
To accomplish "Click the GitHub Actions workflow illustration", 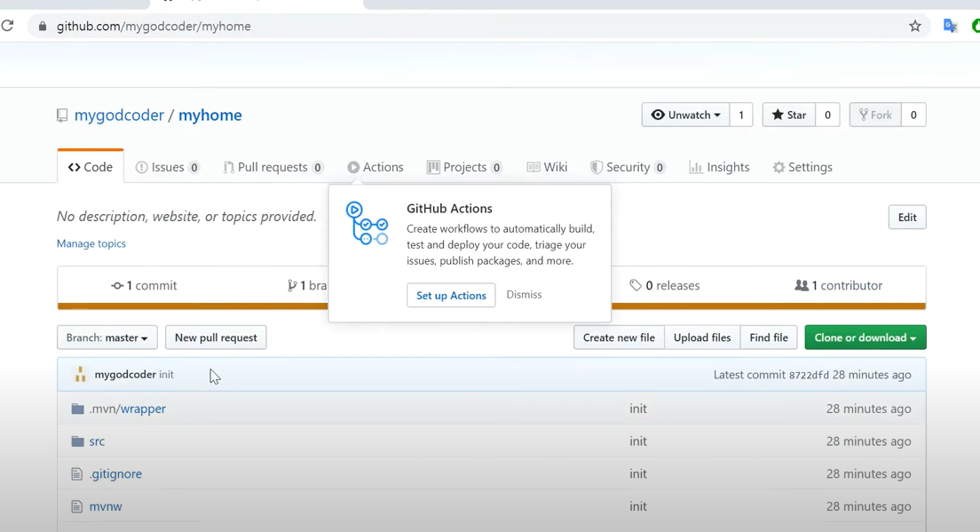I will 367,223.
